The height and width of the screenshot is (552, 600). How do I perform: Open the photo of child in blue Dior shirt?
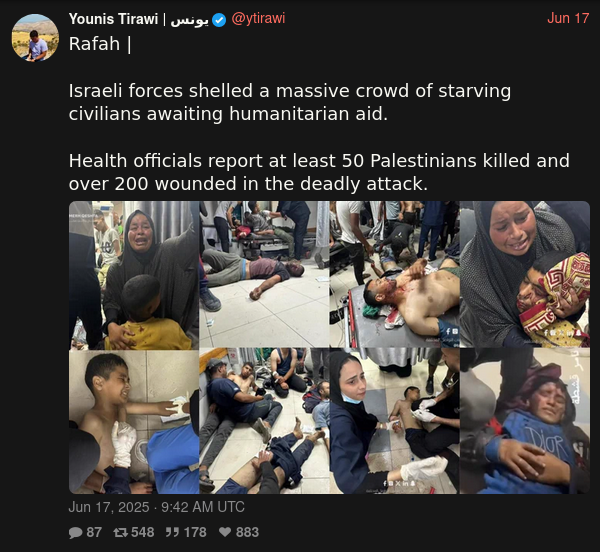pos(525,421)
